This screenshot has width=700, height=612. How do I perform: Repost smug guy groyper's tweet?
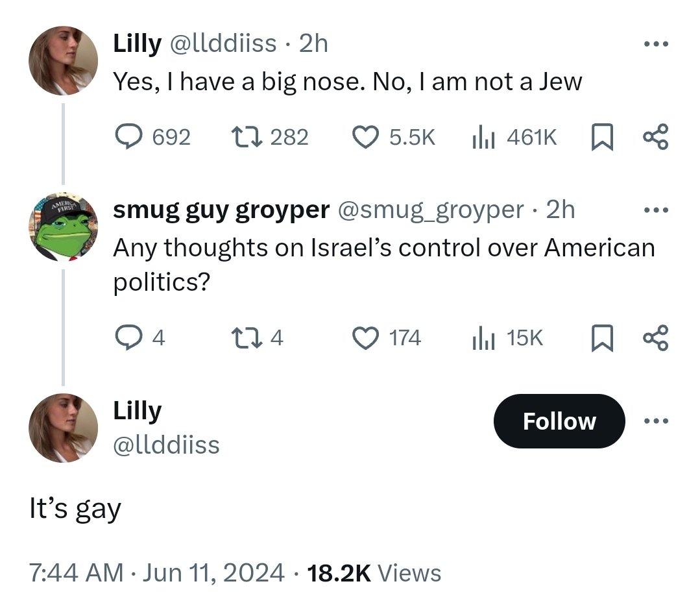point(245,337)
